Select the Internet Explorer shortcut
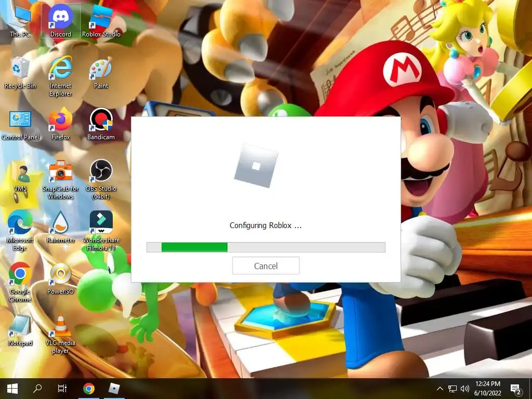 point(61,77)
